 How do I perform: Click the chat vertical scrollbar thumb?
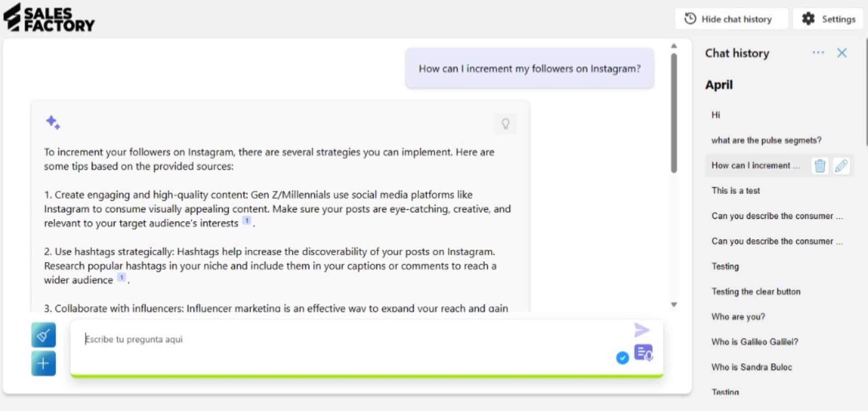click(674, 113)
